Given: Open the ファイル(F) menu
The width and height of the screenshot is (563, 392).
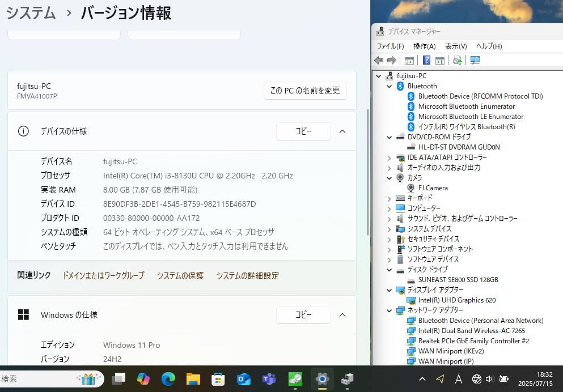Looking at the screenshot, I should coord(390,46).
